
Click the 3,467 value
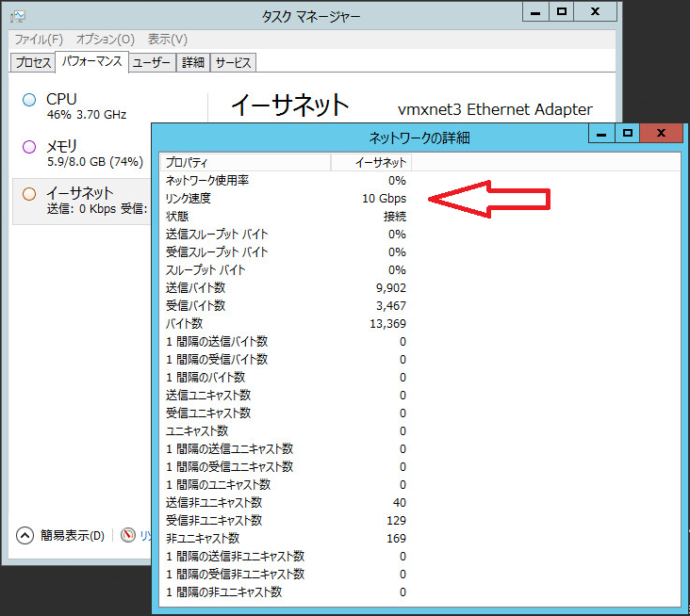[x=391, y=306]
